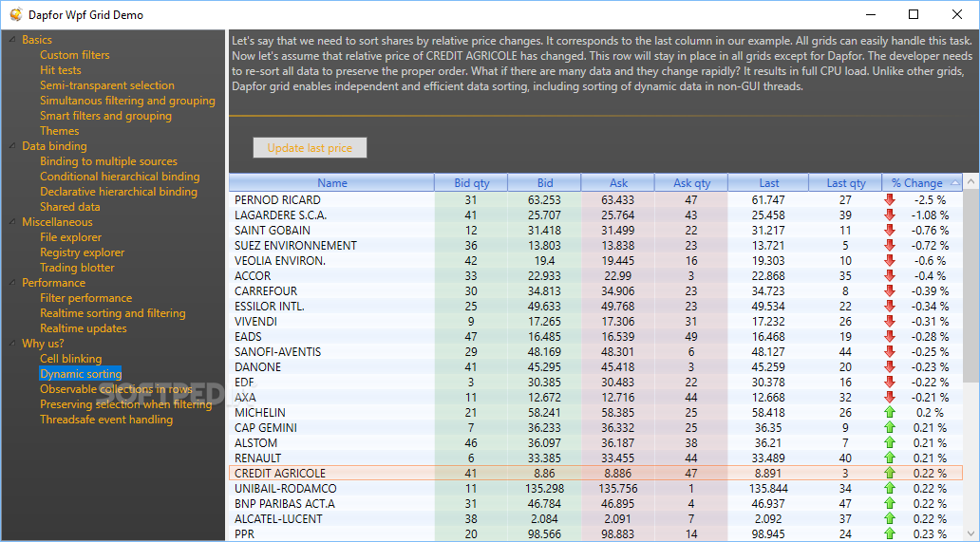Click green up arrow in CAP GEMINI row
The height and width of the screenshot is (542, 980).
(890, 428)
